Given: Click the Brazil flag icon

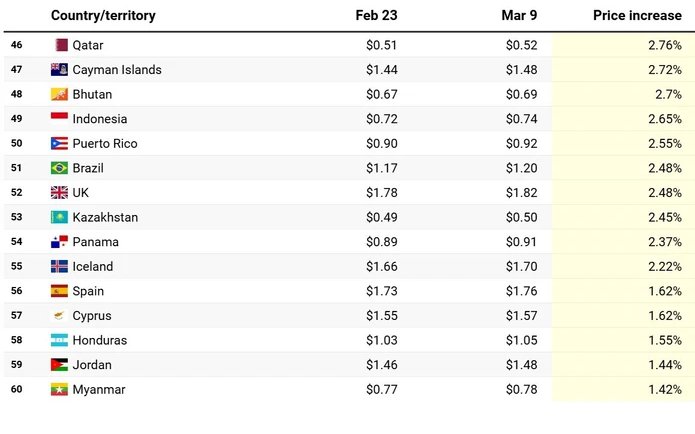Looking at the screenshot, I should click(x=60, y=168).
